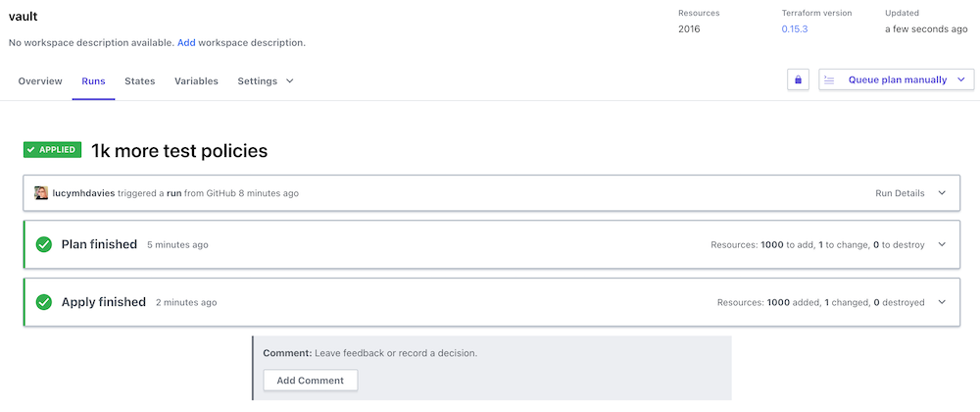Switch to the Overview tab
Viewport: 980px width, 412px height.
[40, 81]
